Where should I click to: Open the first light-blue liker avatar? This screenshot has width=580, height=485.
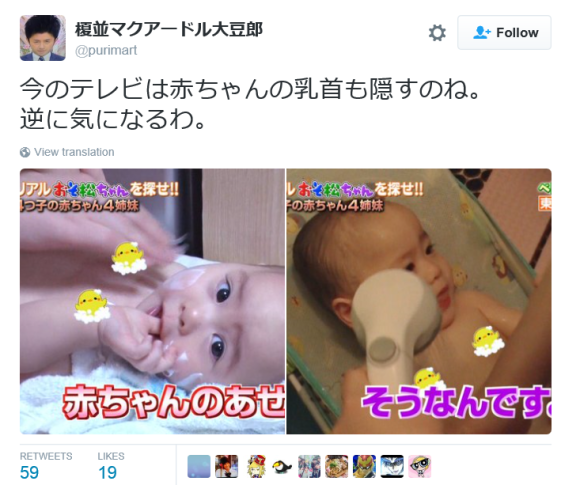click(199, 466)
